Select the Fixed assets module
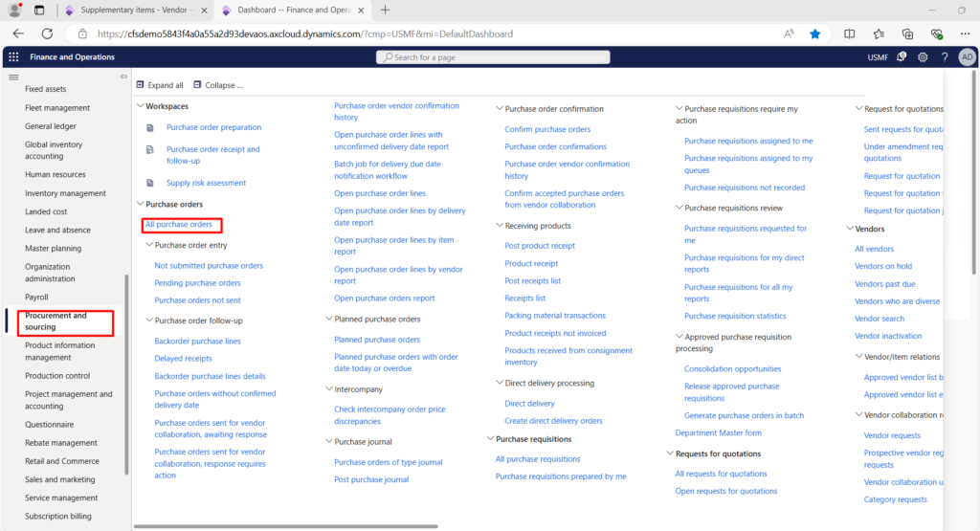 coord(46,89)
